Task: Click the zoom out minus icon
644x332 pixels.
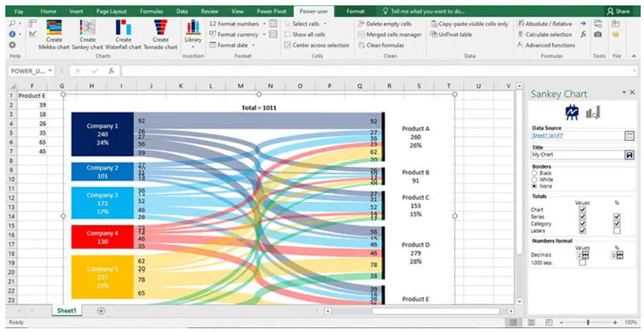Action: 562,323
